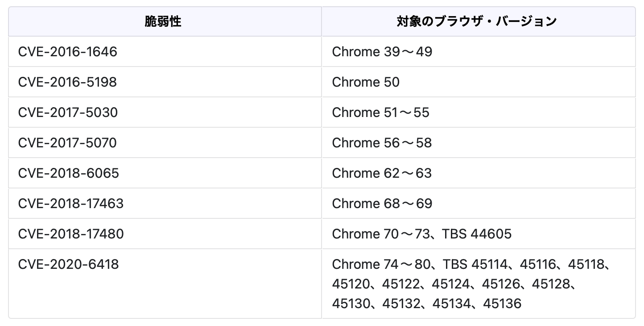
Task: Select the 45136 version number
Action: (x=502, y=304)
